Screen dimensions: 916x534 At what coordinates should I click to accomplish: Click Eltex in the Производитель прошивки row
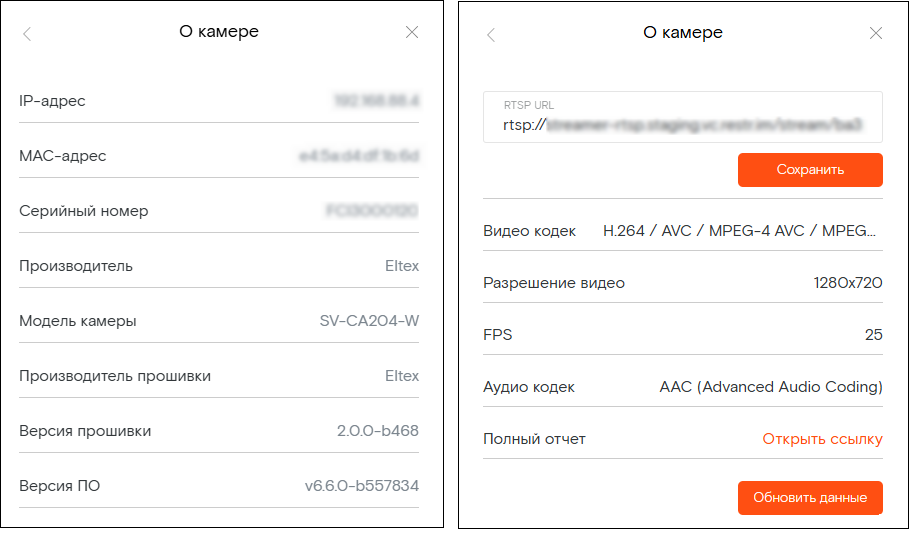[x=402, y=376]
